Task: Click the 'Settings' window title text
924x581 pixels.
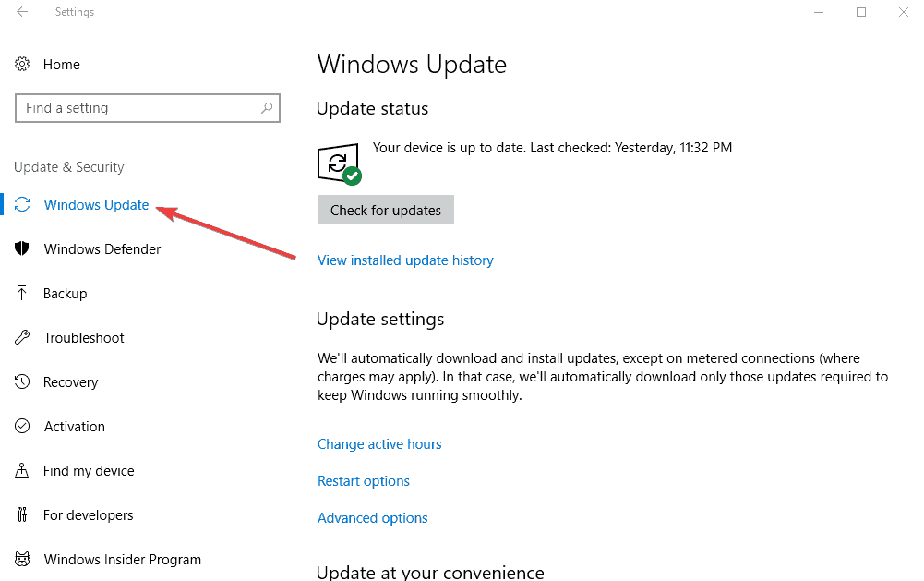Action: click(74, 12)
